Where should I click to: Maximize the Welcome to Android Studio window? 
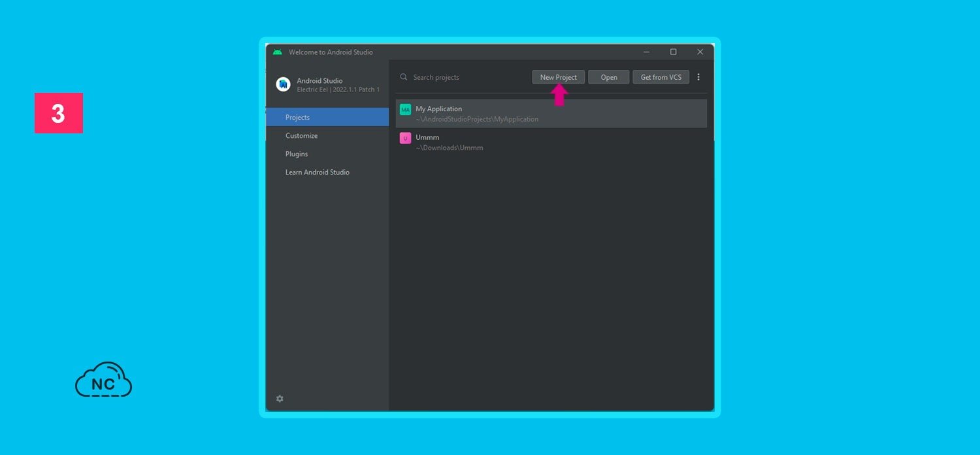tap(673, 52)
